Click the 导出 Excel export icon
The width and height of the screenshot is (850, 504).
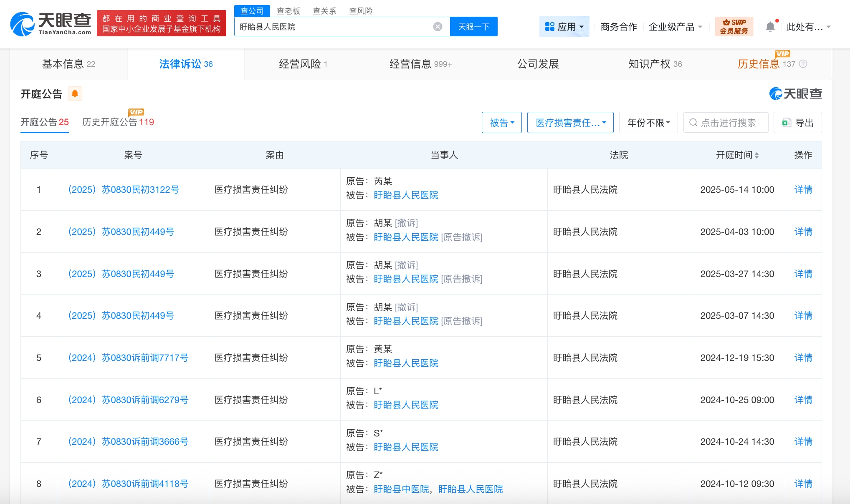[787, 123]
